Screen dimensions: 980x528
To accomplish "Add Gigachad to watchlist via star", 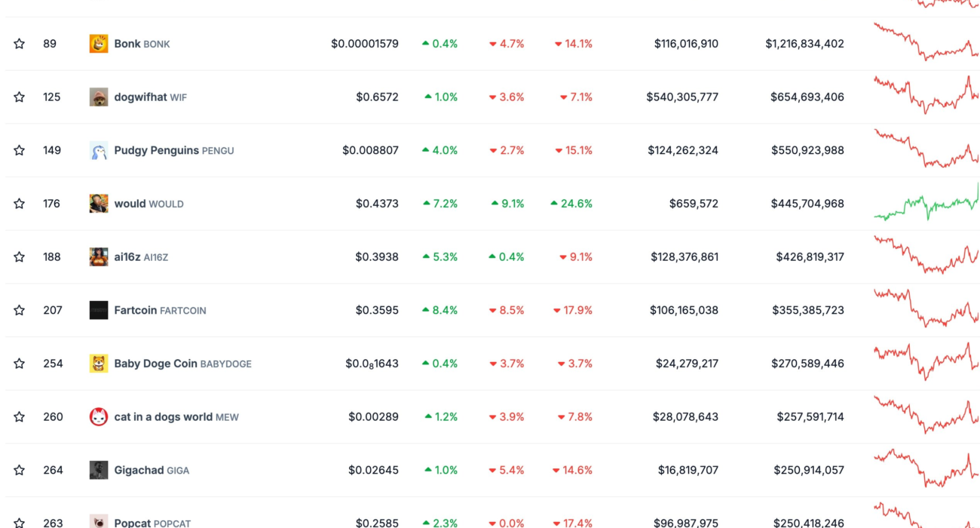I will pos(20,470).
